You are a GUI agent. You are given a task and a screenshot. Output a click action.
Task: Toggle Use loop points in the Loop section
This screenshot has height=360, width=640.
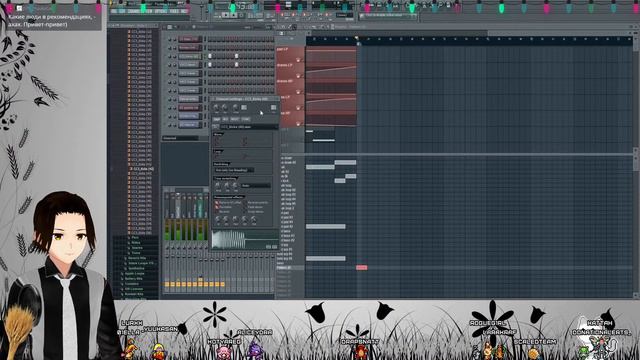[216, 156]
